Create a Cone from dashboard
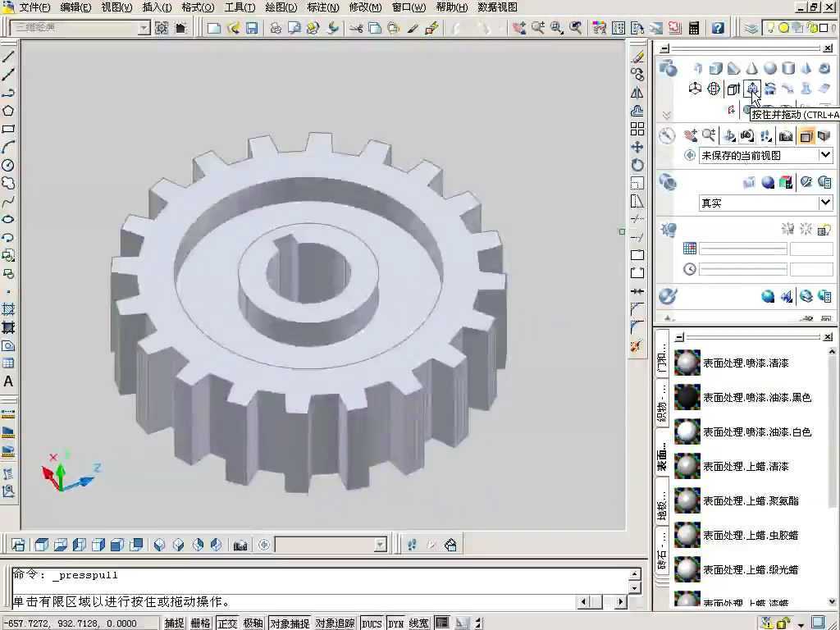Viewport: 840px width, 630px height. pos(751,68)
